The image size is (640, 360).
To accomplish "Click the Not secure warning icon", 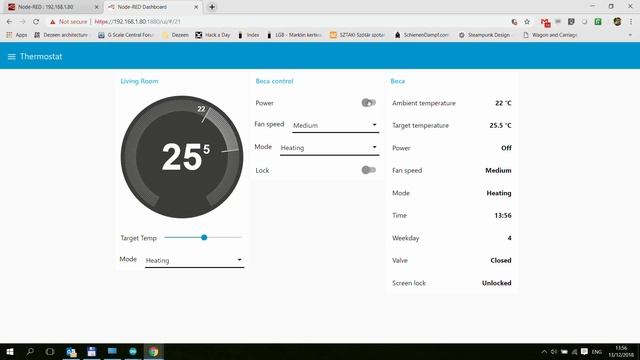I will 53,22.
